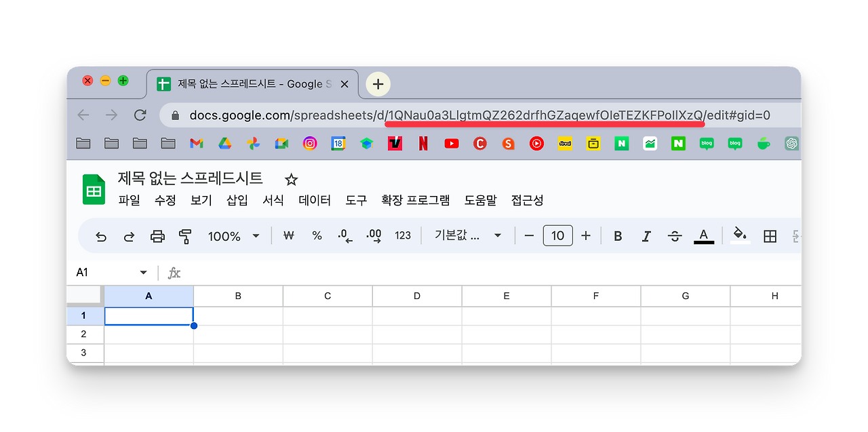Click the browser address bar URL
This screenshot has height=432, width=868.
[x=480, y=115]
